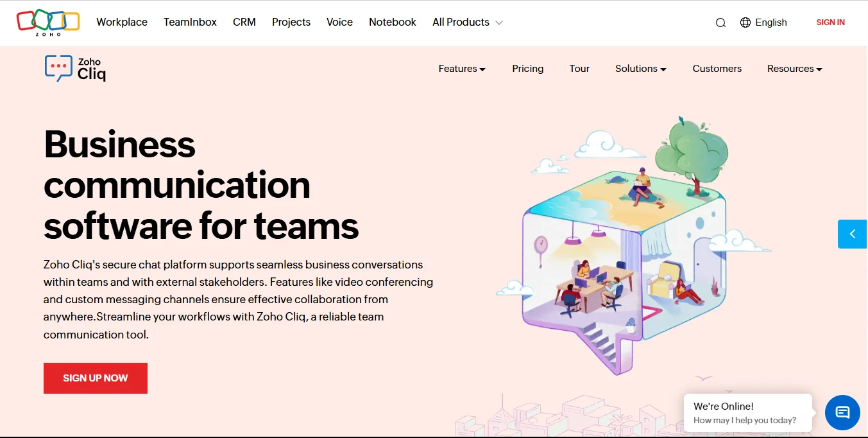Viewport: 868px width, 438px height.
Task: Expand the blue side panel arrow
Action: tap(853, 234)
